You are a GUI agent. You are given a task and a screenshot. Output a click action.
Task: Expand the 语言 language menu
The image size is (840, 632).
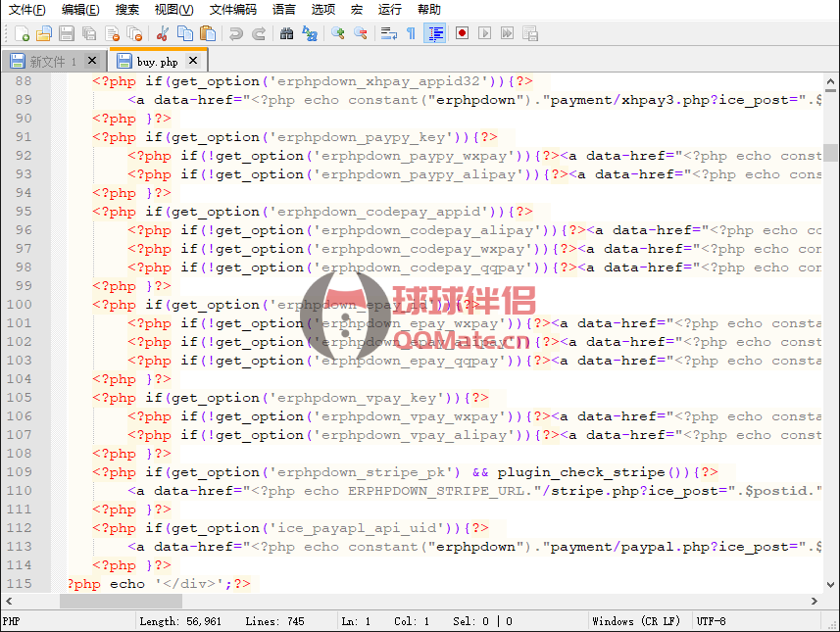click(284, 10)
